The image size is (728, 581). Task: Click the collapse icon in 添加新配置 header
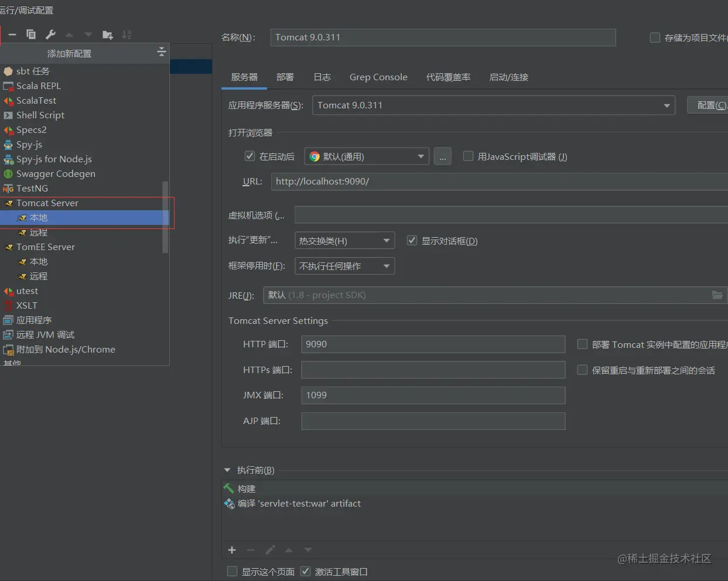click(x=162, y=52)
